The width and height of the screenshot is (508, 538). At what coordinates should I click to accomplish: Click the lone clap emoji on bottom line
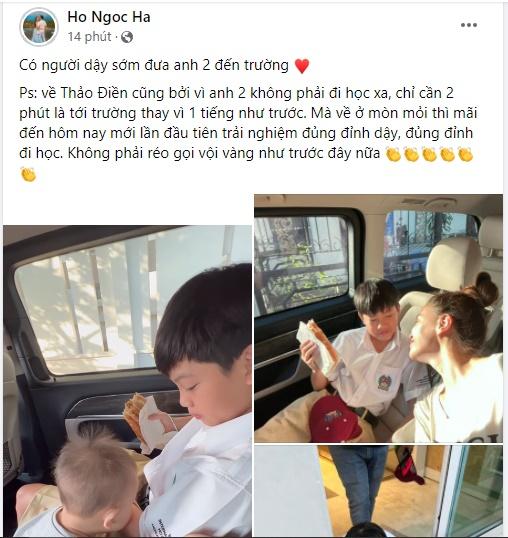tap(28, 174)
